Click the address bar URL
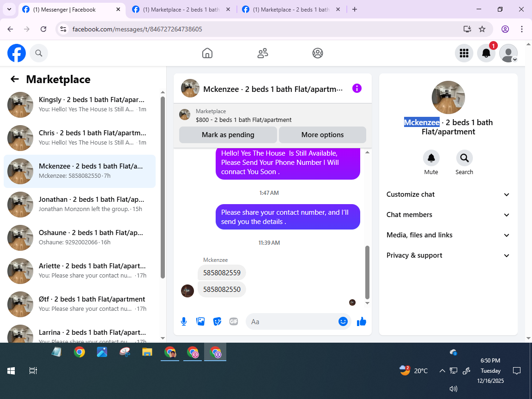 [138, 29]
